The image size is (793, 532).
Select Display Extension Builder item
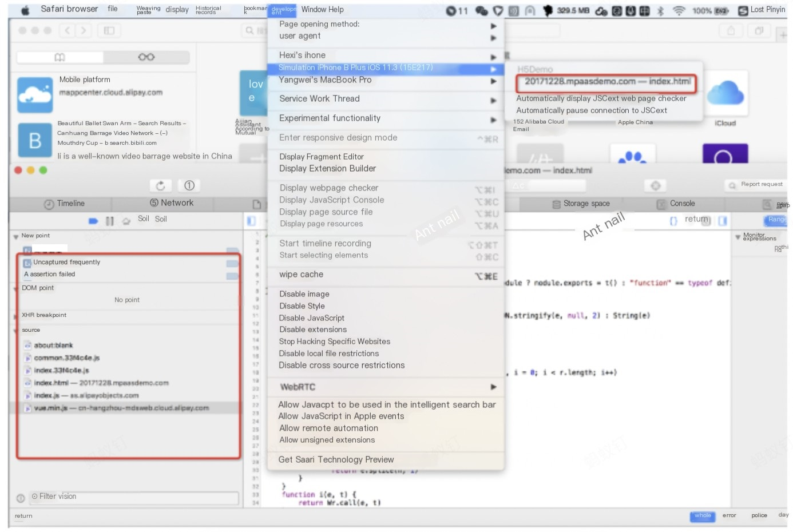click(x=386, y=169)
